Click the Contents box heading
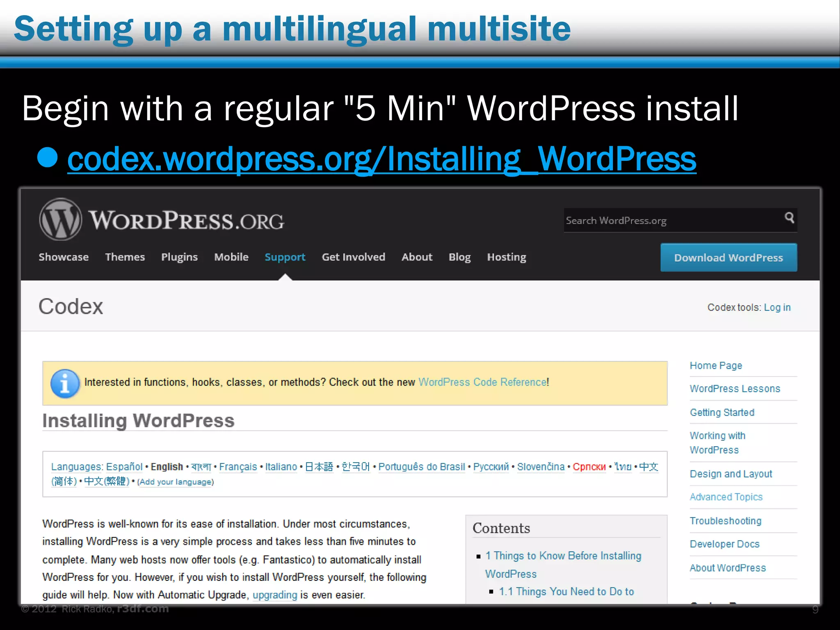The image size is (840, 630). (x=501, y=528)
